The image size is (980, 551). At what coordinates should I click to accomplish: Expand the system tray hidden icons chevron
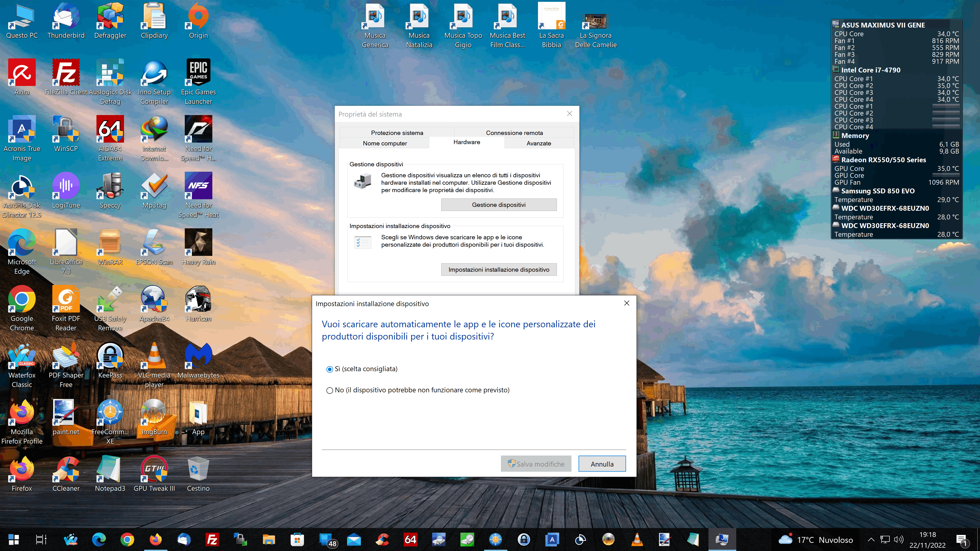coord(871,539)
